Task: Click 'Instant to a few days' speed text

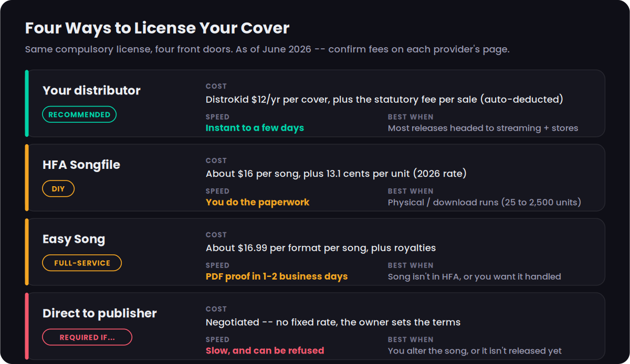Action: point(255,127)
